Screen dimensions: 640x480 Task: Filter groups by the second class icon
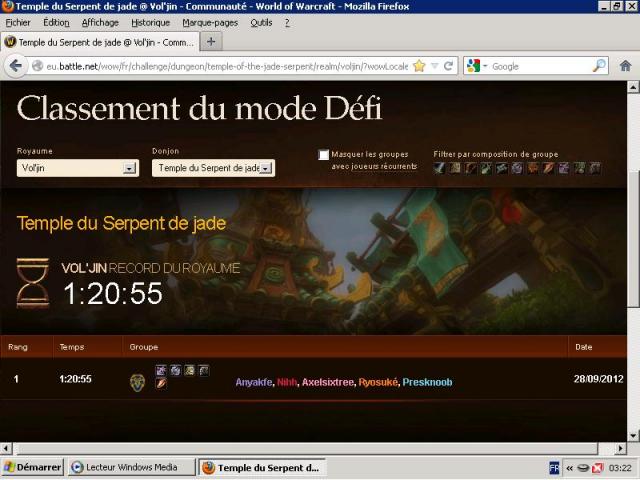tap(455, 168)
